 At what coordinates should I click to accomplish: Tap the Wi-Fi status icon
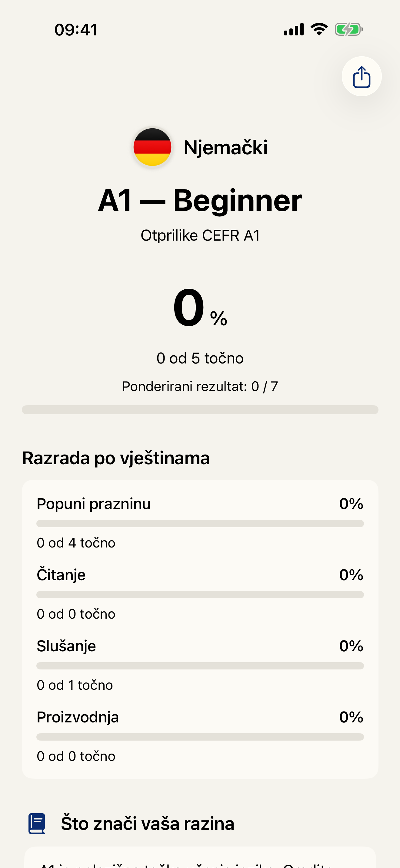tap(319, 29)
